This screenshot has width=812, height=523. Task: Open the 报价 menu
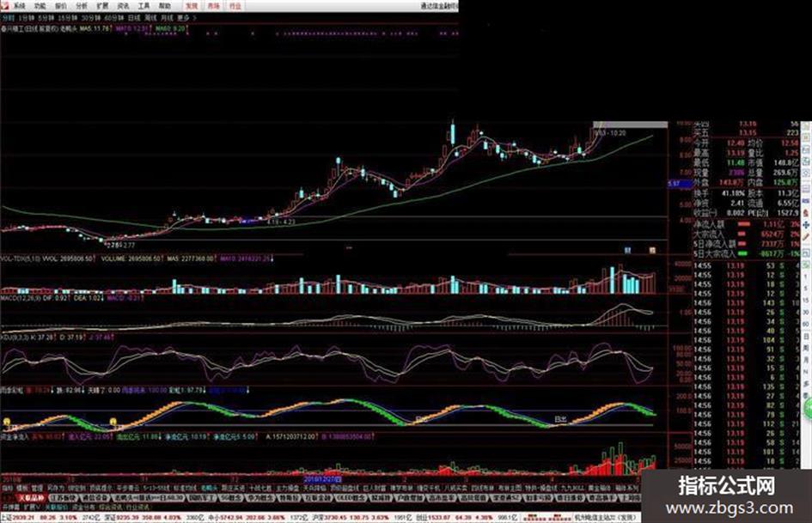click(61, 6)
